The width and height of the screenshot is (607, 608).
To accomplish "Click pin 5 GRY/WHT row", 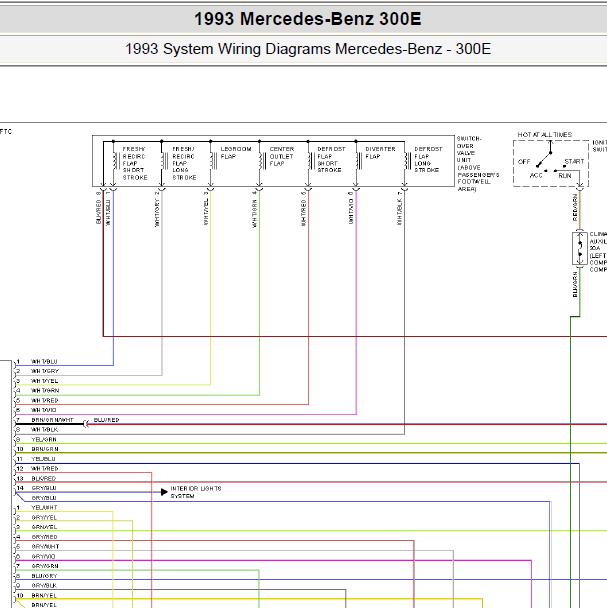I will pos(37,546).
